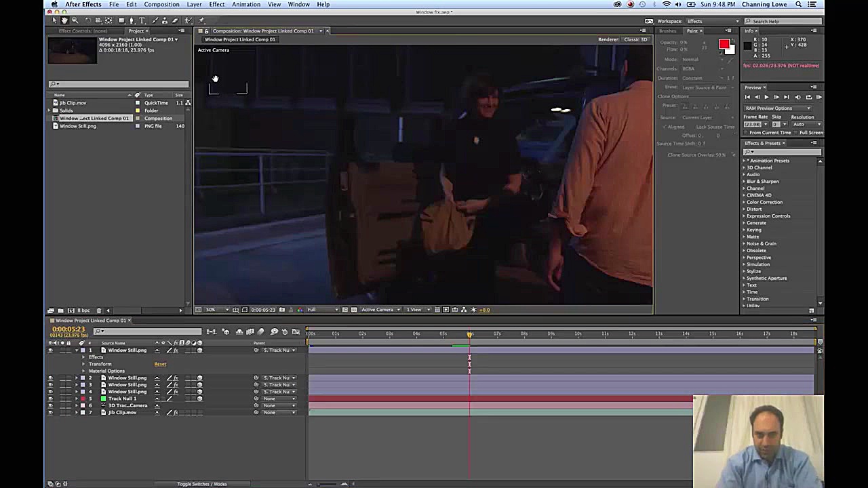The image size is (868, 488).
Task: Click the Reset link for Transform properties
Action: point(160,364)
